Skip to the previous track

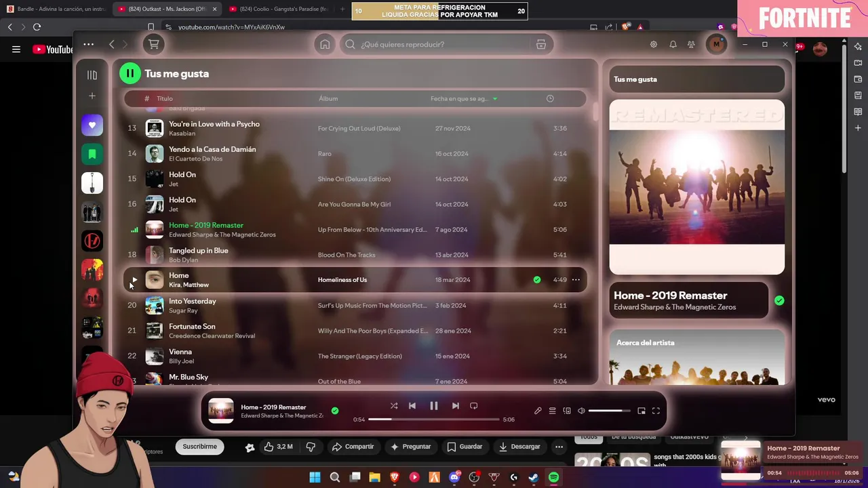click(412, 406)
